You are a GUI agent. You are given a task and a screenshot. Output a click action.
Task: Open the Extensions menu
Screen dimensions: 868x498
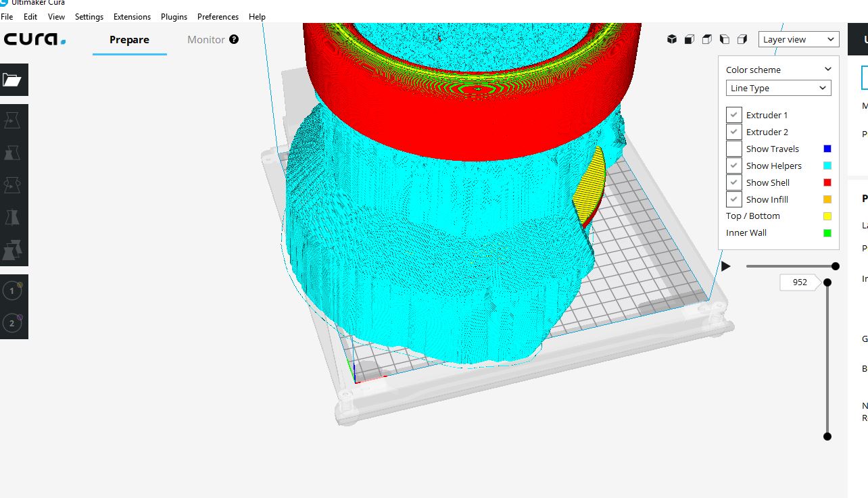tap(132, 16)
